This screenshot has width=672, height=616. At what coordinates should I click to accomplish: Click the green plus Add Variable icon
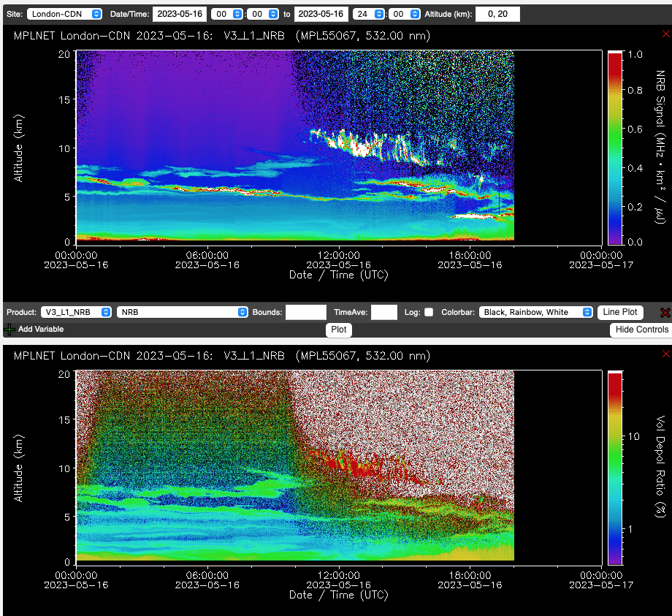click(x=9, y=330)
